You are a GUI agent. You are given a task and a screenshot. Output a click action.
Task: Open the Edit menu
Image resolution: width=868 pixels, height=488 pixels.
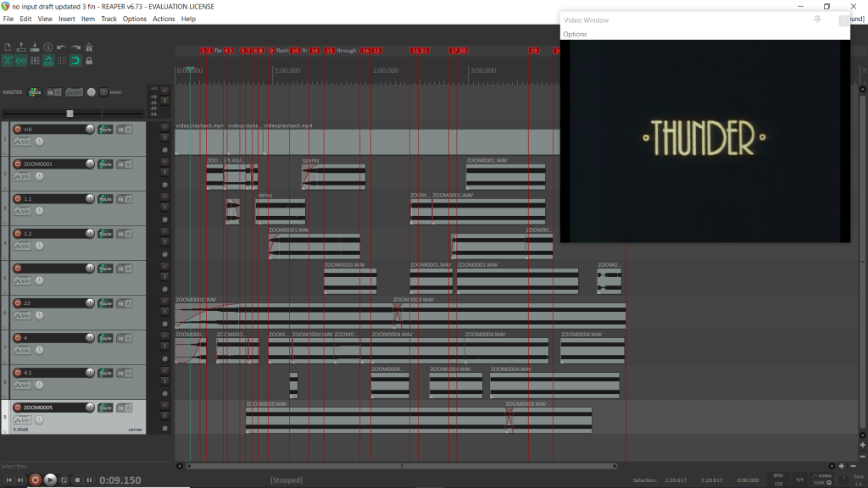tap(25, 19)
